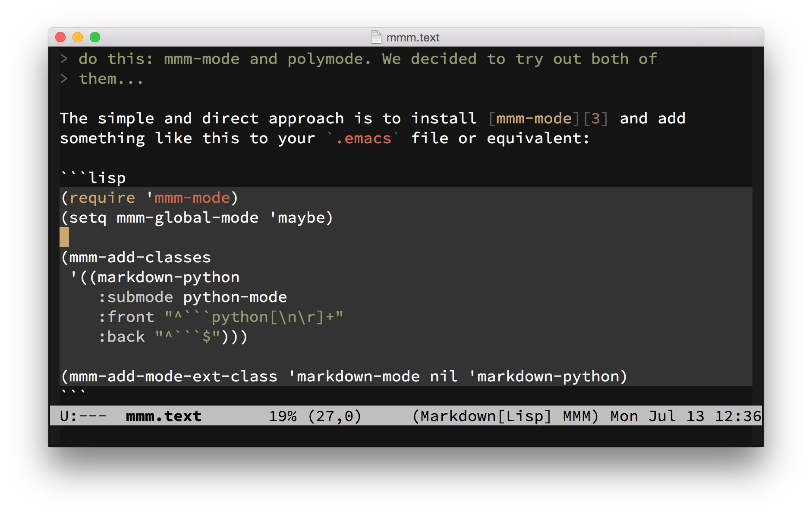This screenshot has width=812, height=516.
Task: Place cursor on ```lisp fence line
Action: (93, 178)
